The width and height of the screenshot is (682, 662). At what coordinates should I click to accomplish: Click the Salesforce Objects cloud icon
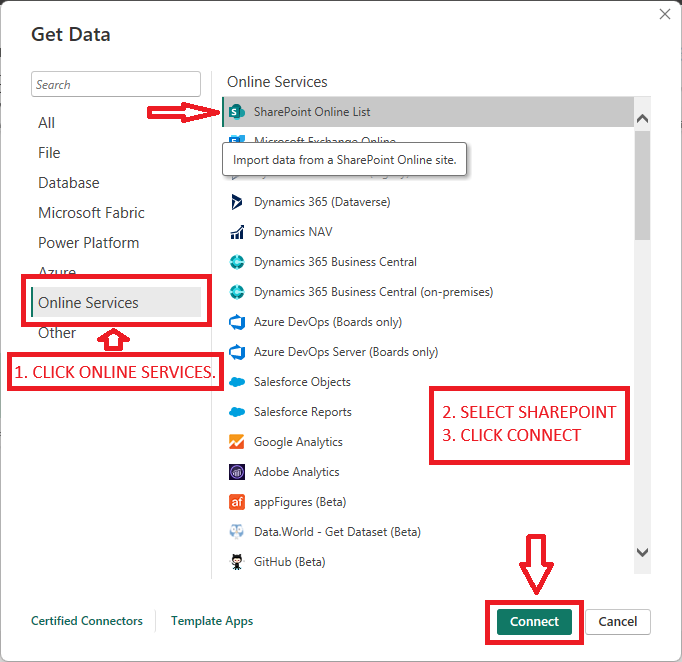[237, 382]
